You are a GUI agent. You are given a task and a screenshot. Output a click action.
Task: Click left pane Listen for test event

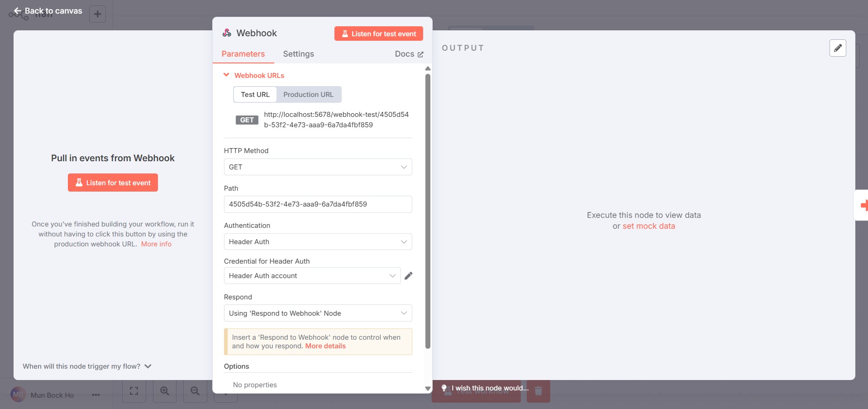(x=113, y=183)
